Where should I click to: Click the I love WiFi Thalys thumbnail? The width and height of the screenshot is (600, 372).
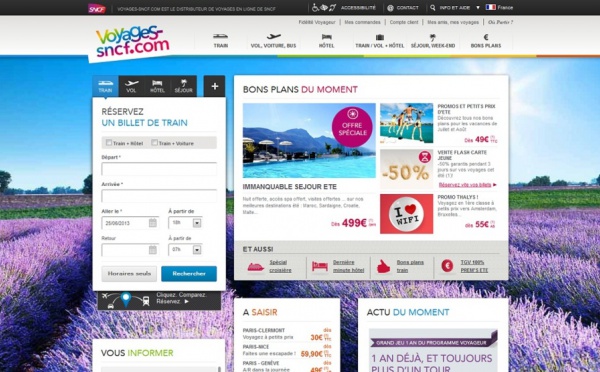click(x=406, y=214)
